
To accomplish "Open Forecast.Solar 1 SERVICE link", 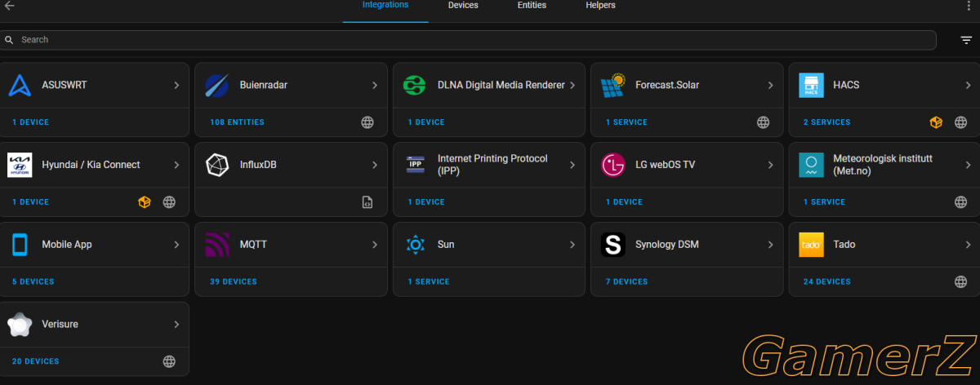I will click(626, 122).
